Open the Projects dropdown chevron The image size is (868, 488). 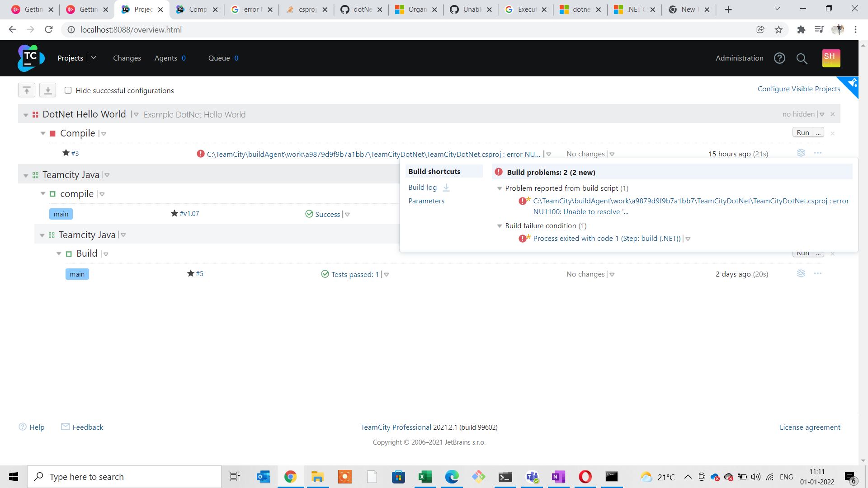[x=94, y=57]
